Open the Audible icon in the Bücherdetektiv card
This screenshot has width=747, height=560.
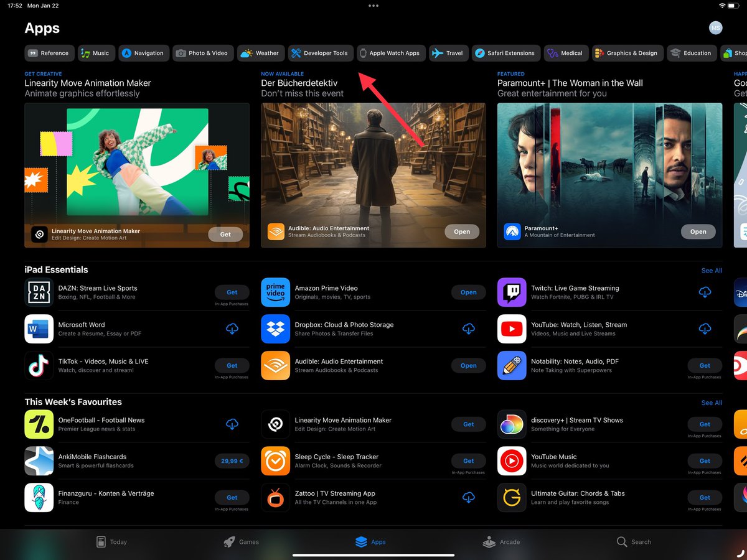(276, 231)
